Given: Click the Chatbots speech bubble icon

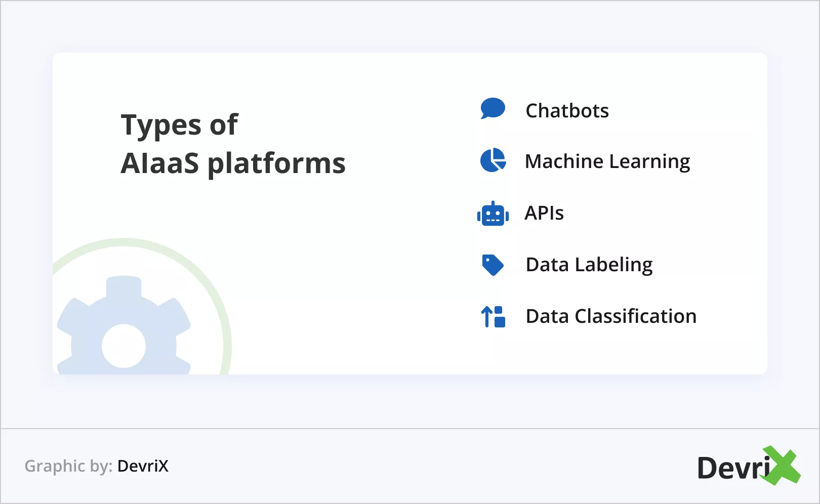Looking at the screenshot, I should [493, 108].
